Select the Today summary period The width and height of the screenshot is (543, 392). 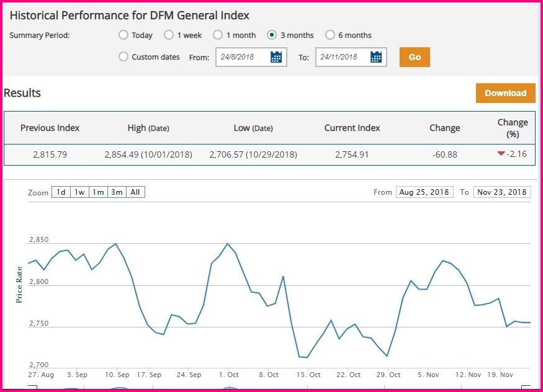pyautogui.click(x=123, y=35)
